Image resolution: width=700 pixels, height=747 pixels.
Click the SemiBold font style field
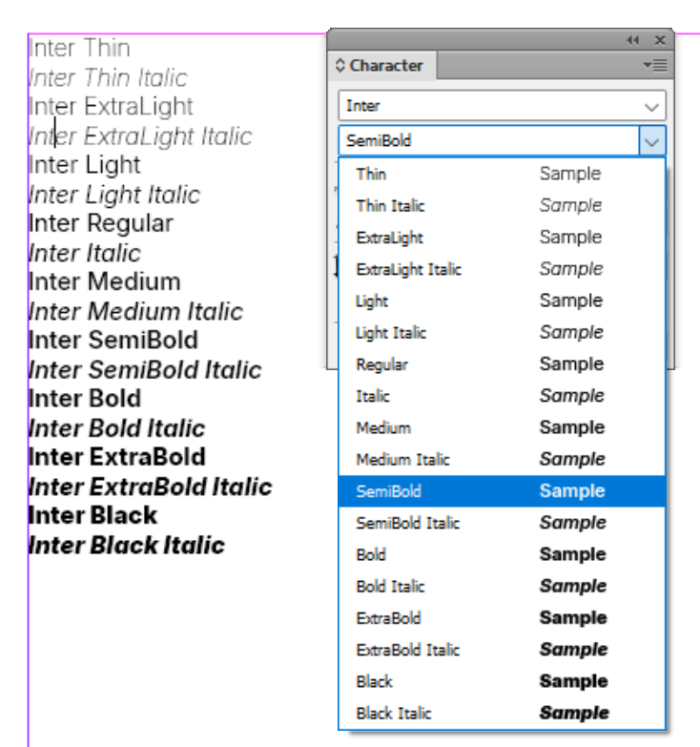[x=489, y=141]
